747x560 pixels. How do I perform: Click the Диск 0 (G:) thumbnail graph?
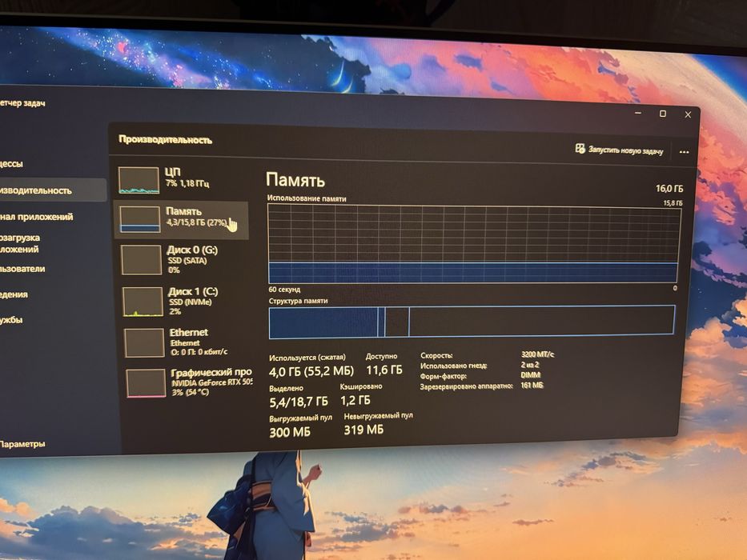tap(141, 259)
